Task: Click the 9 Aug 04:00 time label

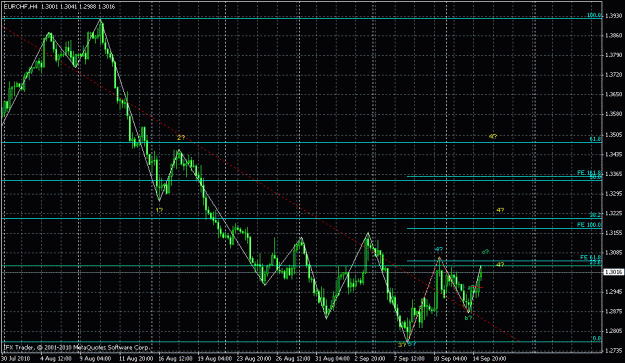Action: point(95,358)
